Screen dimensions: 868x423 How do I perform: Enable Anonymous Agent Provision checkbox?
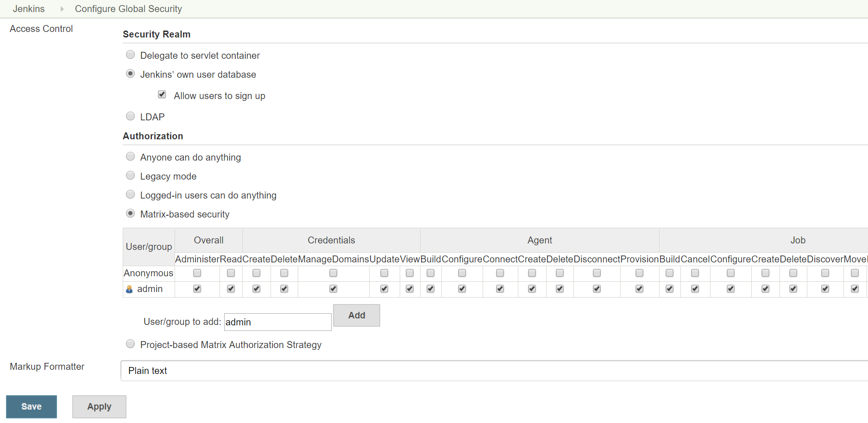coord(640,273)
